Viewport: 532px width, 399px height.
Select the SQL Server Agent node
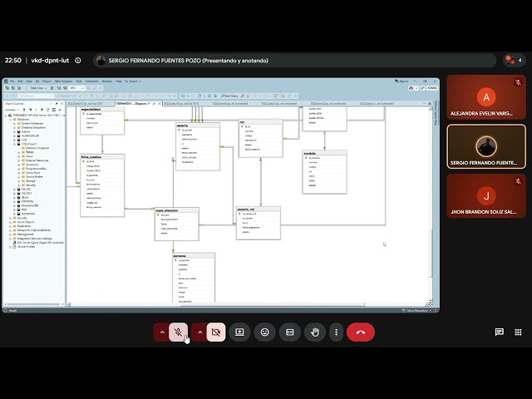tap(40, 243)
